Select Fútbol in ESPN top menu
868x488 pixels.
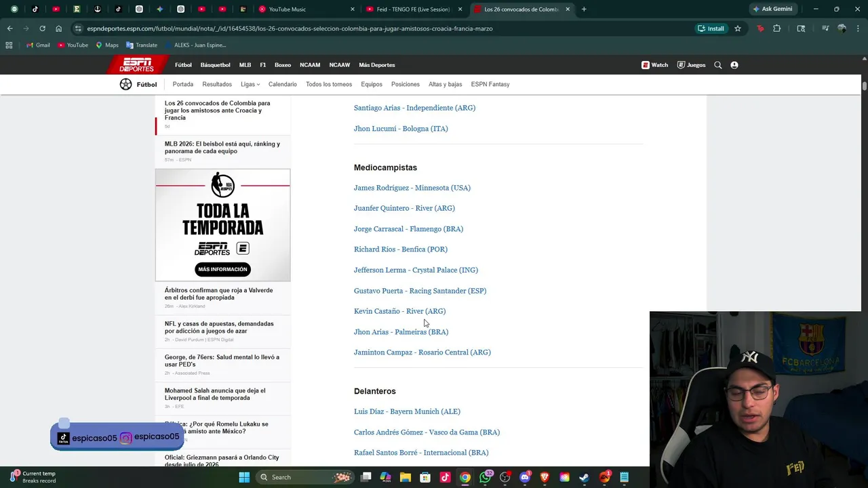point(183,65)
